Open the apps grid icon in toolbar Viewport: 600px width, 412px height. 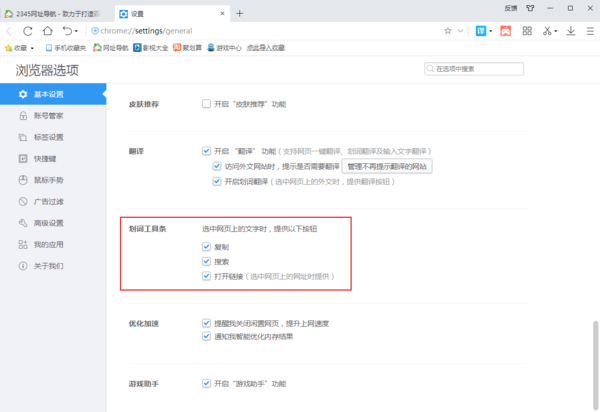526,31
